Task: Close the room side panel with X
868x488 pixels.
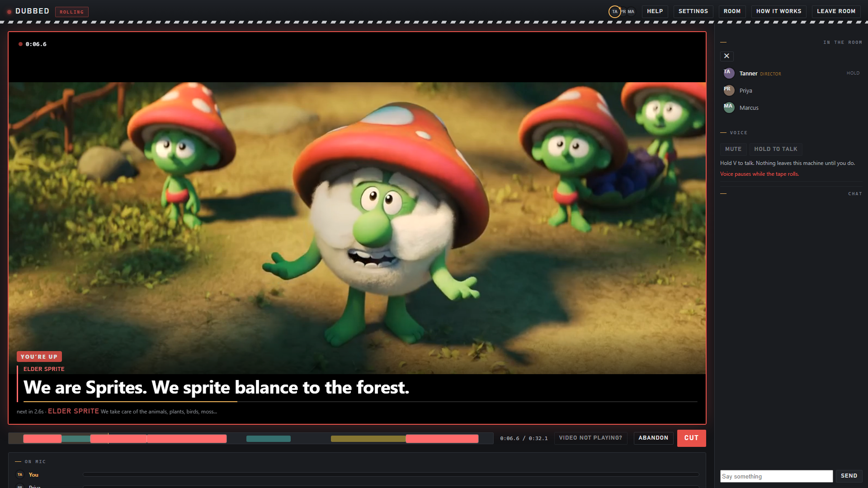Action: (726, 56)
